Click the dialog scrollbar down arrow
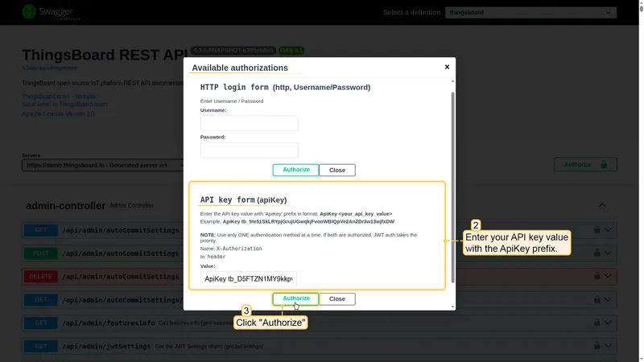The height and width of the screenshot is (362, 644). tap(452, 306)
